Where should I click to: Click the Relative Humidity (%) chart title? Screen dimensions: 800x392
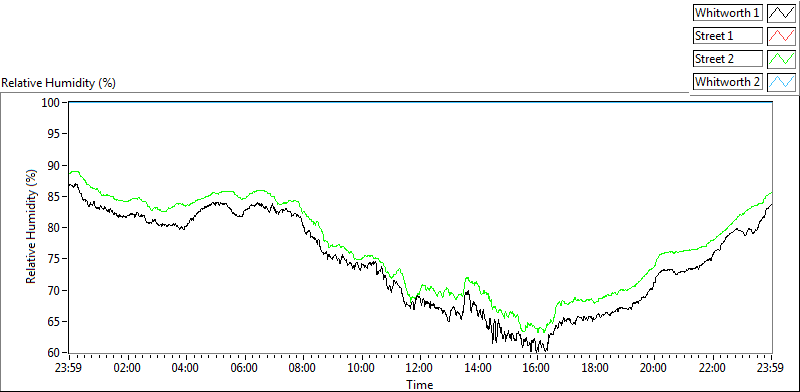(59, 83)
